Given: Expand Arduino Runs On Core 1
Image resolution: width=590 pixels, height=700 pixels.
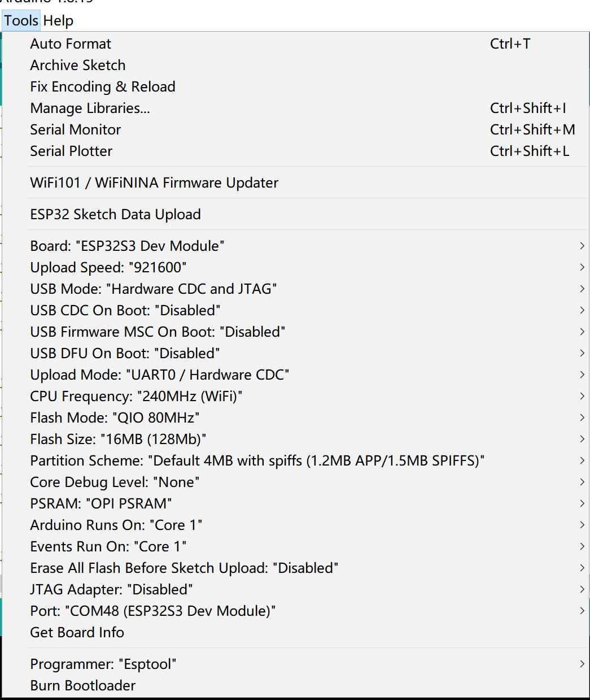Looking at the screenshot, I should pos(295,525).
